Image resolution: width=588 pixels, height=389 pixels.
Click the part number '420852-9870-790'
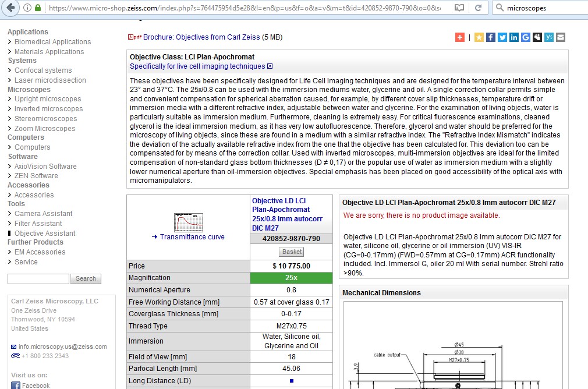click(291, 239)
